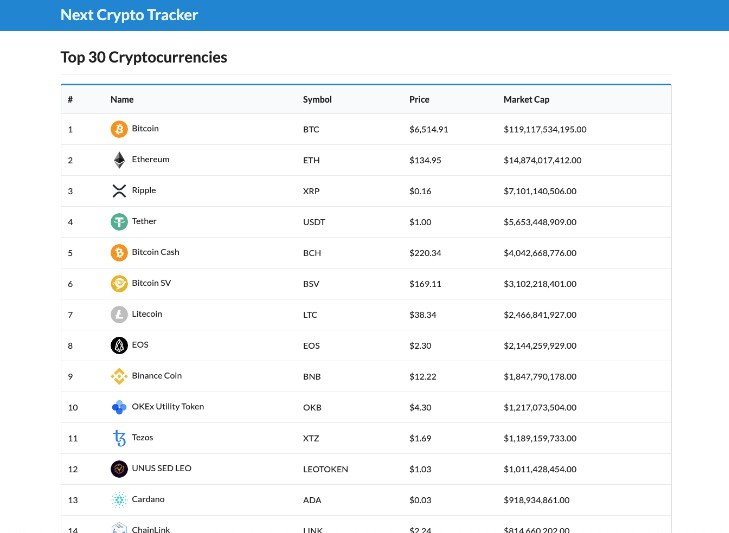
Task: Click the Bitcoin SV icon
Action: pos(119,284)
